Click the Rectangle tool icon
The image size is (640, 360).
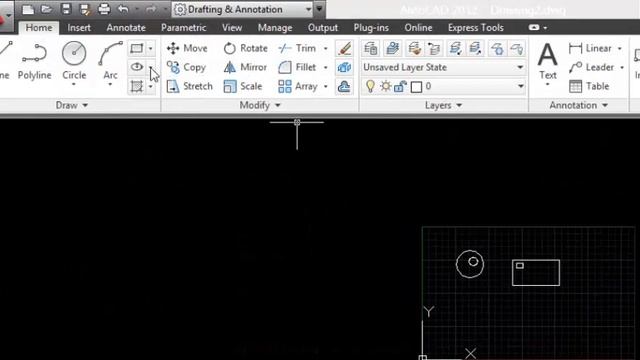click(136, 49)
